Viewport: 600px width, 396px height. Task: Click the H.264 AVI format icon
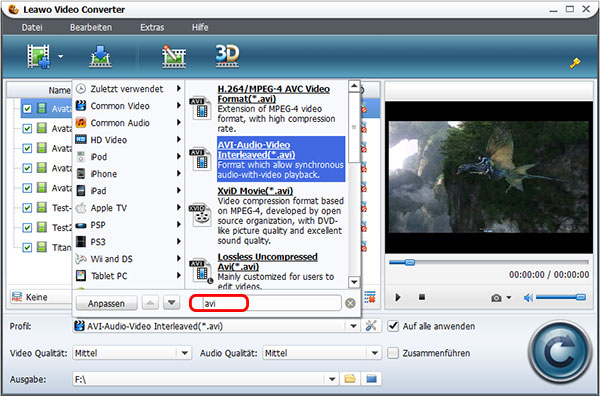pyautogui.click(x=200, y=108)
